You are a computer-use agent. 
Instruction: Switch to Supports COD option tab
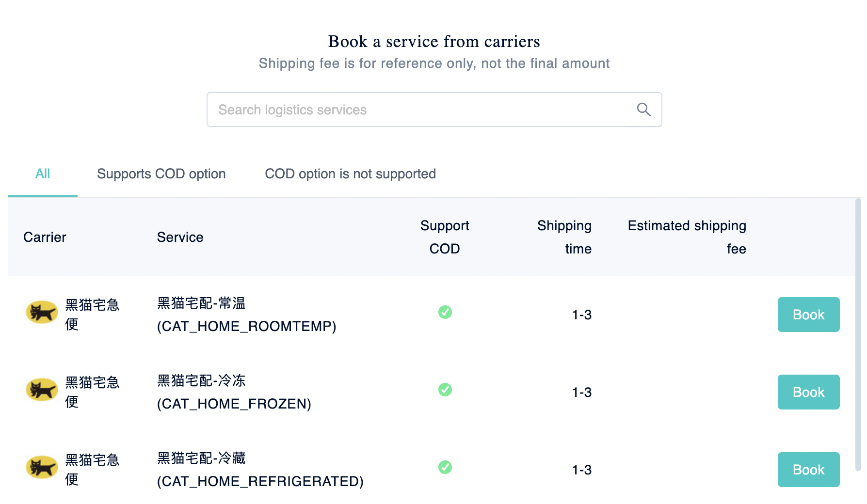pyautogui.click(x=161, y=174)
